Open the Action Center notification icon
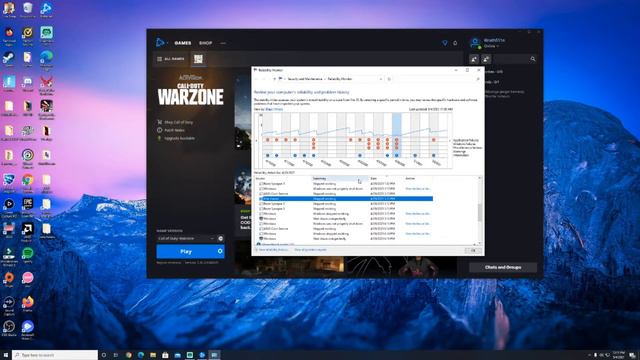Viewport: 640px width, 360px height. [x=632, y=355]
